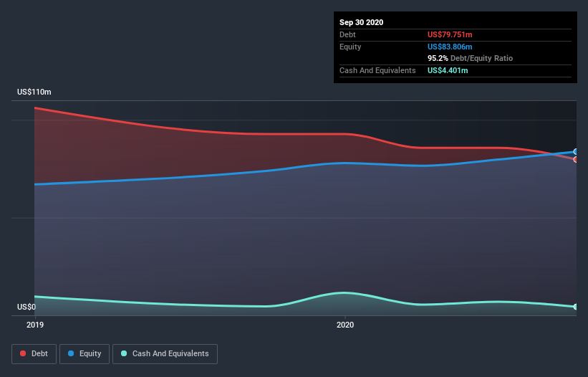Click the US$79.751m debt value
The height and width of the screenshot is (377, 588).
coord(450,34)
